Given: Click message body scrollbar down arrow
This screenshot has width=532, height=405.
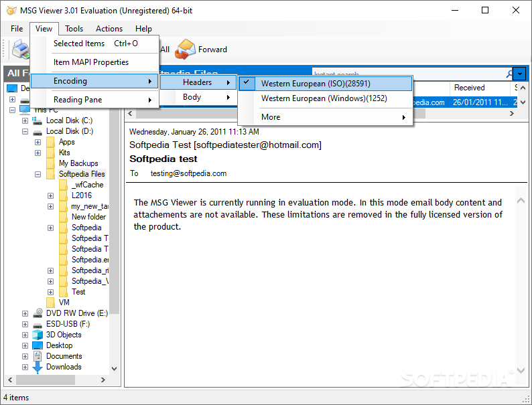Looking at the screenshot, I should tap(521, 371).
